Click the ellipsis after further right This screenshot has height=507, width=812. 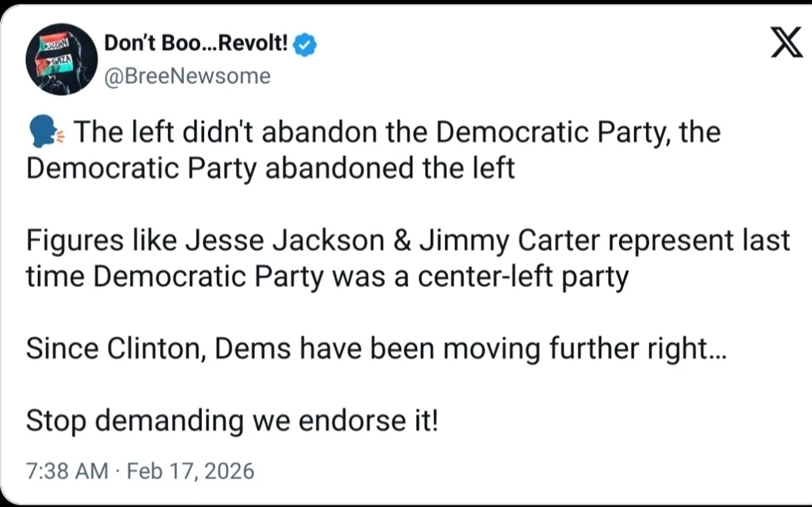715,351
